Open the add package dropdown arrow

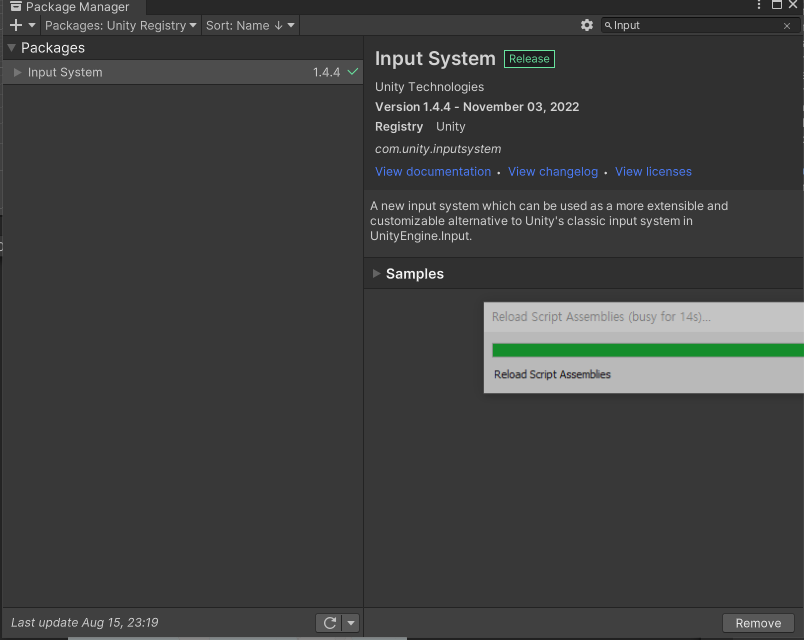point(32,25)
